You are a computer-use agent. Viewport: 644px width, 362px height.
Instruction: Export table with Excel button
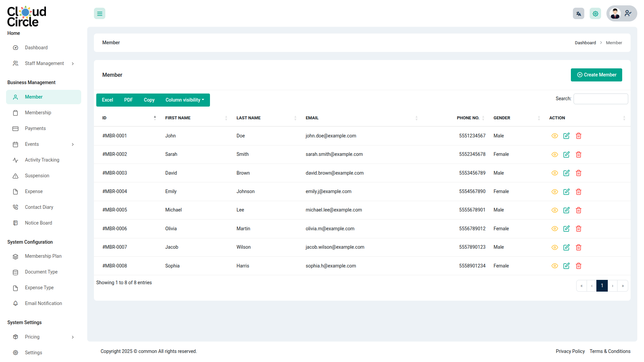click(x=107, y=100)
